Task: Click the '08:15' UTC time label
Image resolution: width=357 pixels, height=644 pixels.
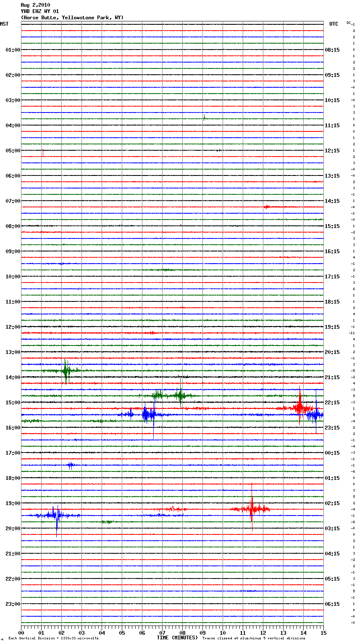Action: click(x=332, y=50)
